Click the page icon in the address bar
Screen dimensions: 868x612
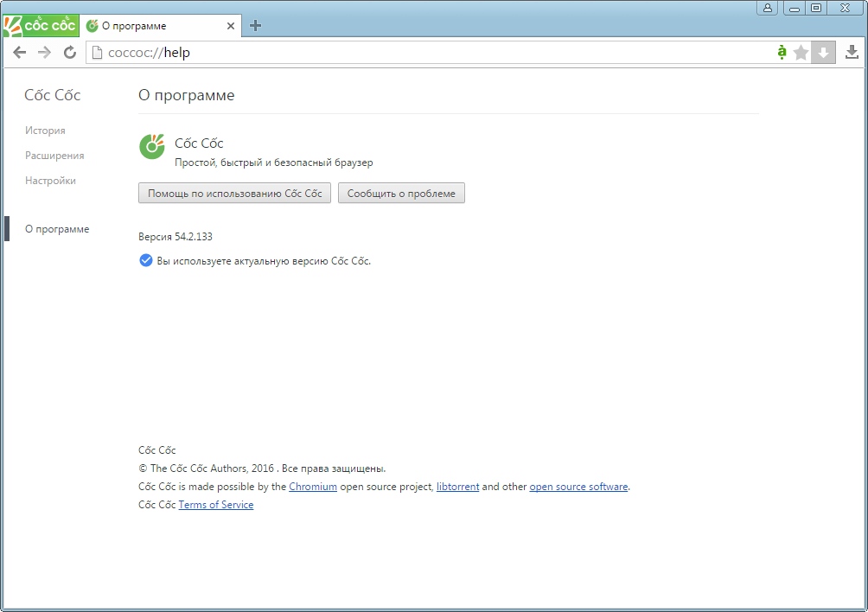[x=97, y=53]
